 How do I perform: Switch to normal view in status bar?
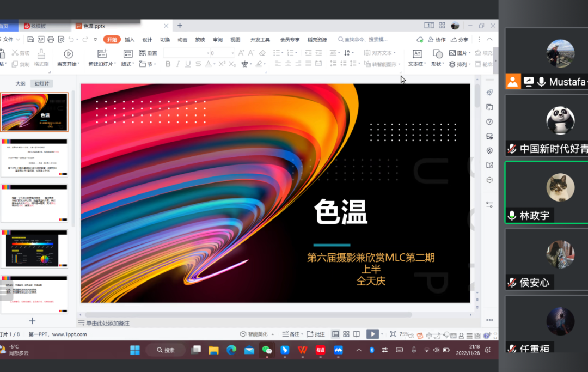pos(335,334)
